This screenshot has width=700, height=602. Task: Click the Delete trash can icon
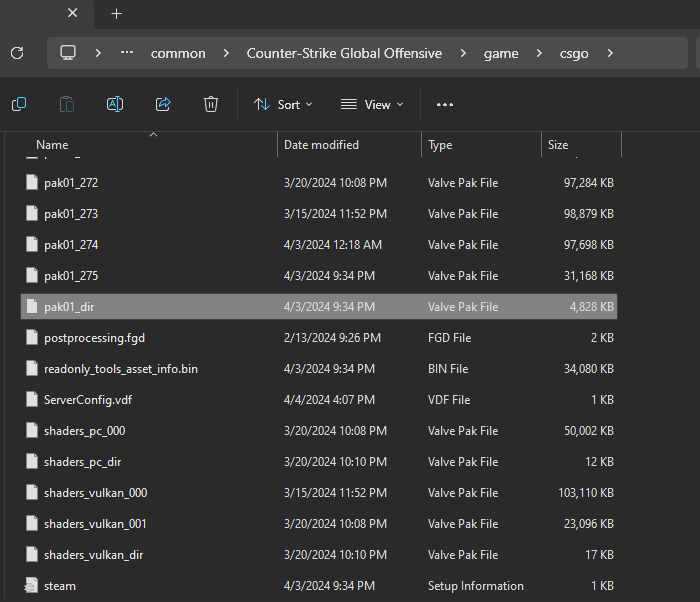click(x=211, y=104)
